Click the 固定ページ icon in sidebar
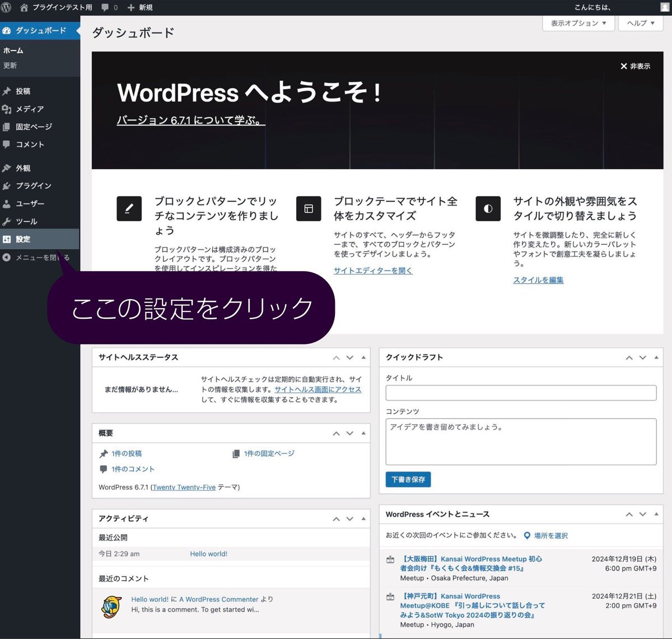 7,127
